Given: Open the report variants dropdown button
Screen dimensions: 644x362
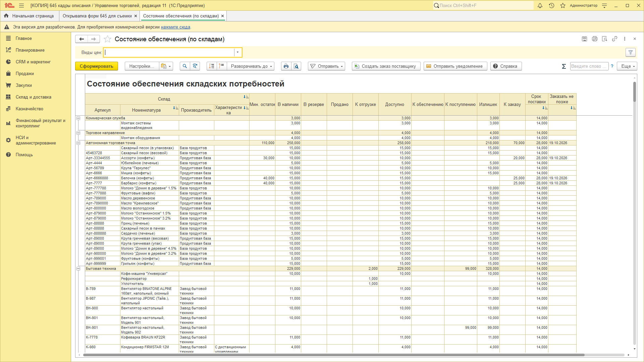Looking at the screenshot, I should tap(166, 66).
